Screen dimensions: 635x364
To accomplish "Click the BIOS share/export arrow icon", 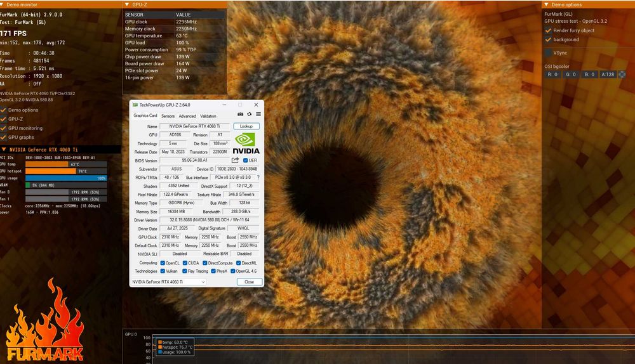I will click(235, 160).
